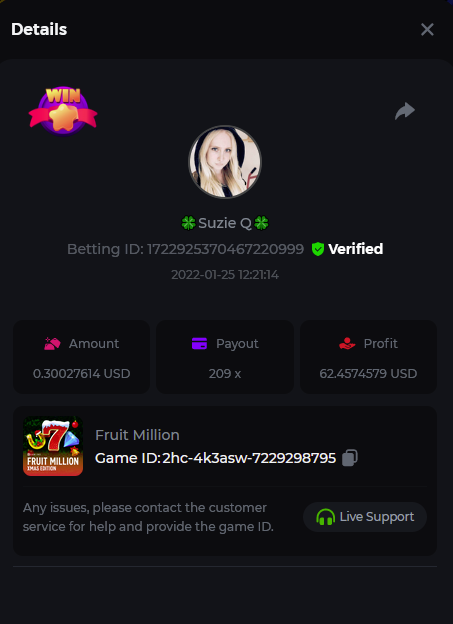Screen dimensions: 453x624
Task: Click the pink Amount icon
Action: [x=52, y=343]
